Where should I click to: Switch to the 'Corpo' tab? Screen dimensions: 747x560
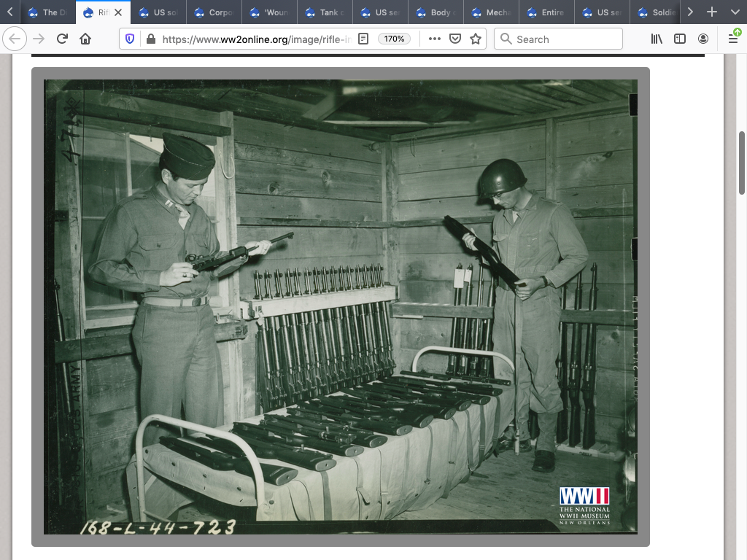[215, 12]
